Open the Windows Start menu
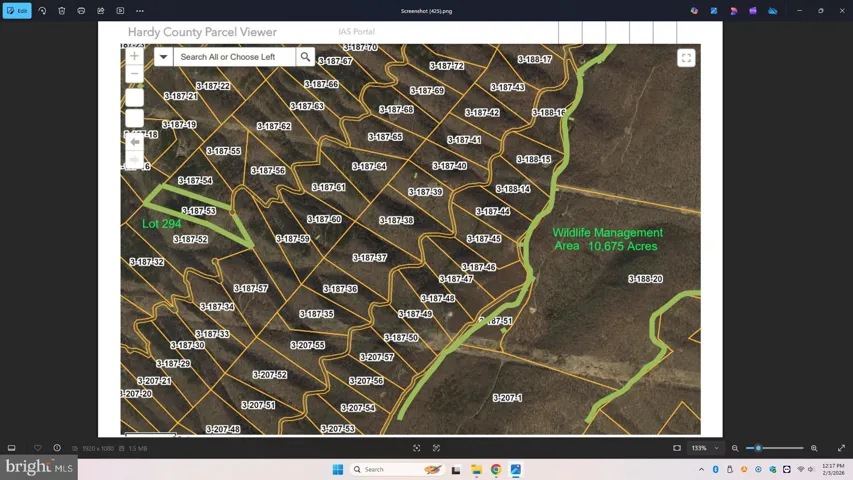Viewport: 853px width, 480px height. (x=338, y=469)
